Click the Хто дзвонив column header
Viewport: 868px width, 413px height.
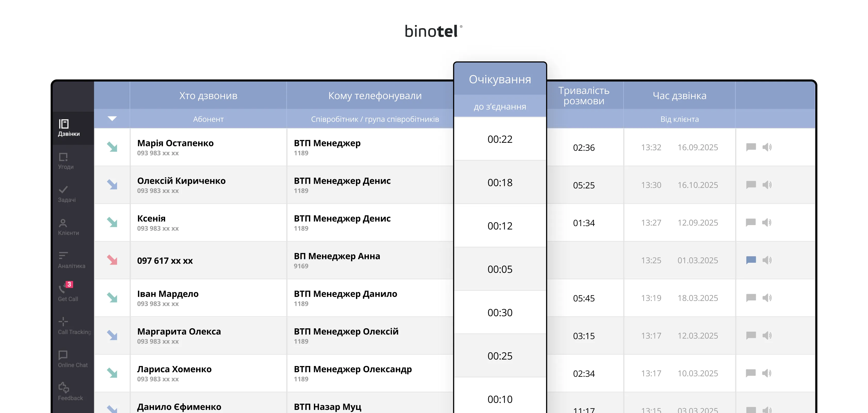tap(208, 96)
